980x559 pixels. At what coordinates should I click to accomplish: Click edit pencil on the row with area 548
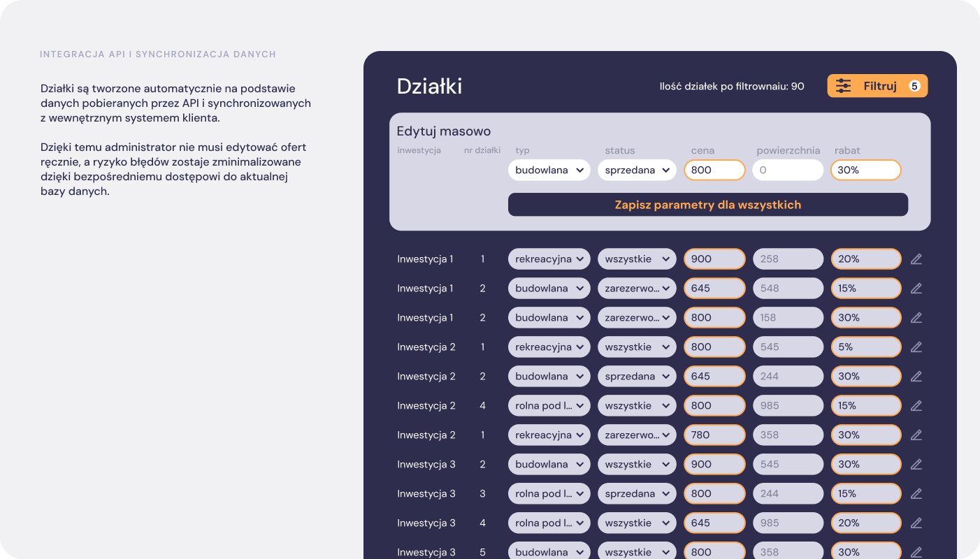point(916,289)
